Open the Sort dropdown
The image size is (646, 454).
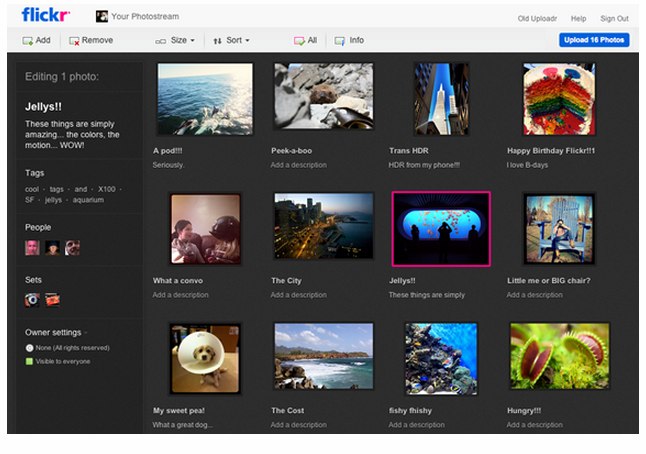click(233, 41)
